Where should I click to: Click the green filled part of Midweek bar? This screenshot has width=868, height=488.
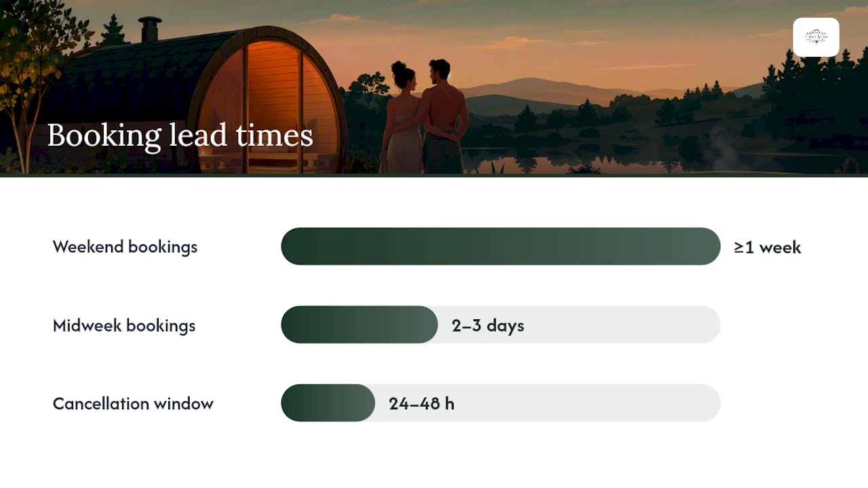(x=359, y=325)
